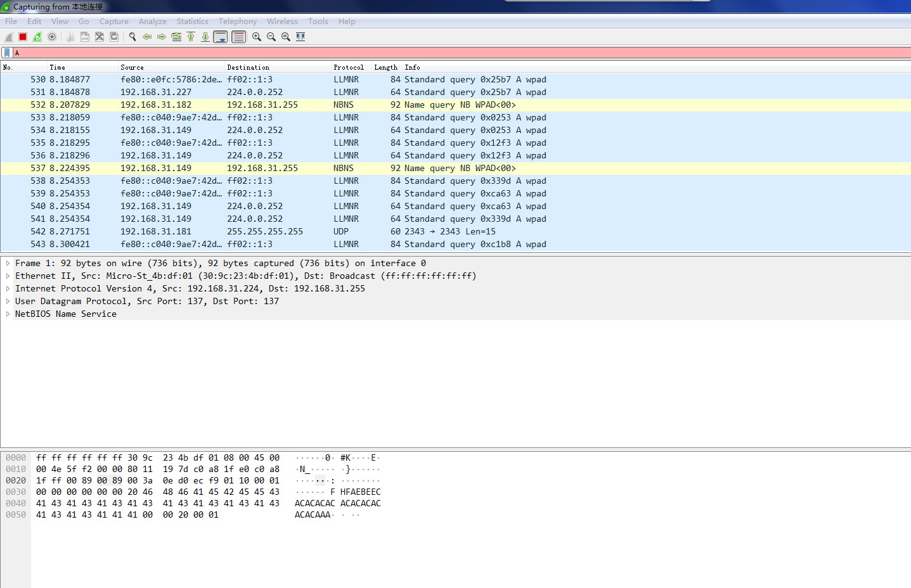Image resolution: width=911 pixels, height=588 pixels.
Task: Sort packets by the Destination column header
Action: point(278,67)
